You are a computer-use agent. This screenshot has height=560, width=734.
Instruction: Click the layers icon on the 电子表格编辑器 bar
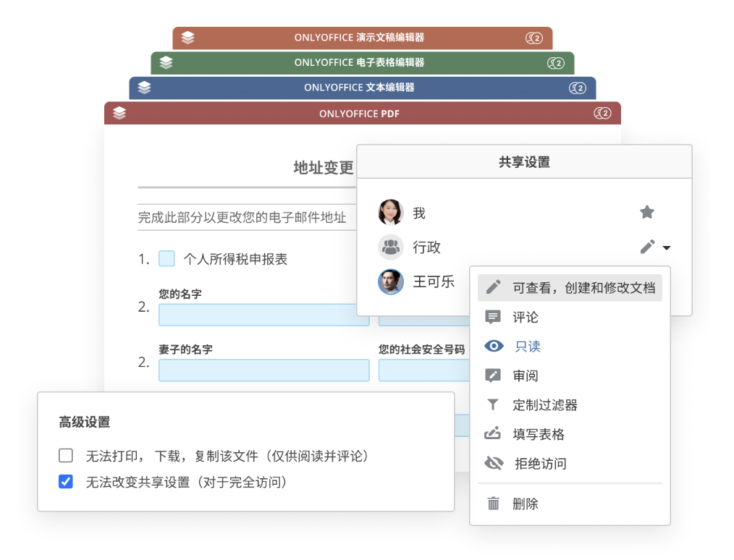click(166, 62)
